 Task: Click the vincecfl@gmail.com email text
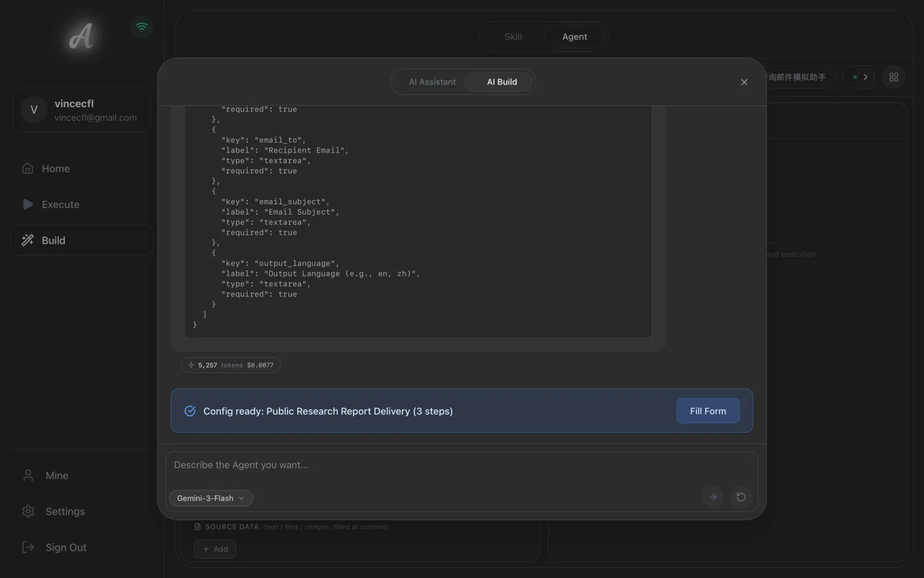(x=95, y=118)
